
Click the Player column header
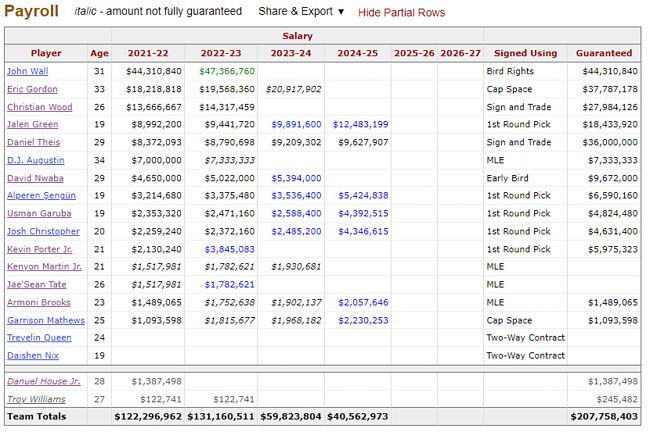tap(46, 53)
